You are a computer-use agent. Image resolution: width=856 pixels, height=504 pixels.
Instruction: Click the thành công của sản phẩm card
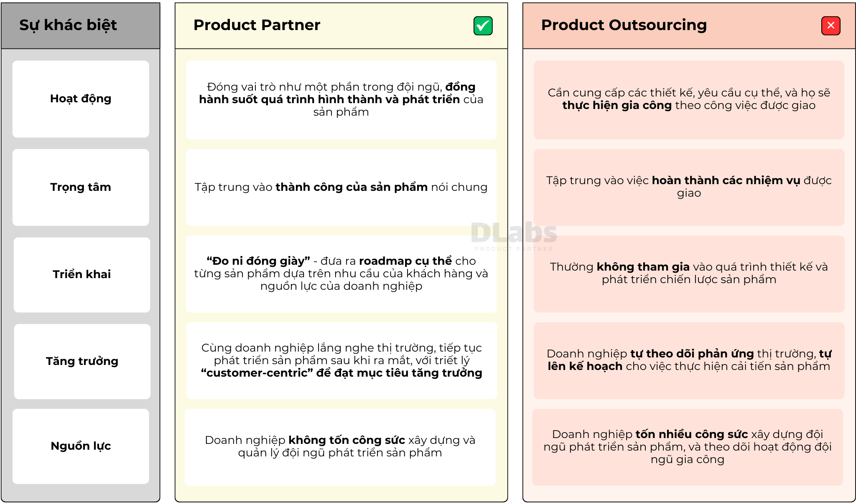click(341, 187)
